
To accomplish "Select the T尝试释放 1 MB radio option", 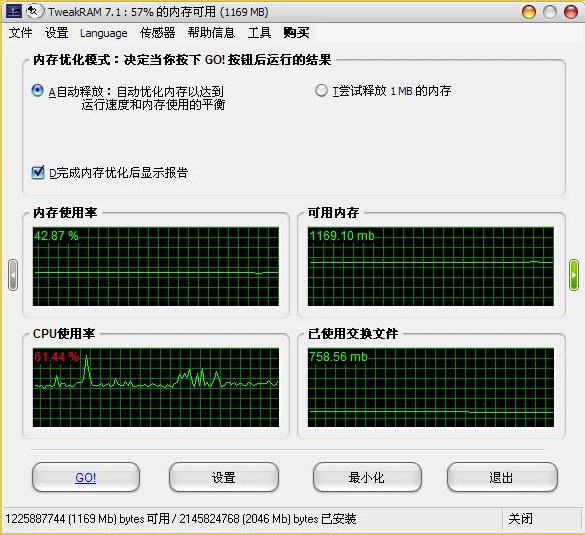I will click(x=321, y=90).
